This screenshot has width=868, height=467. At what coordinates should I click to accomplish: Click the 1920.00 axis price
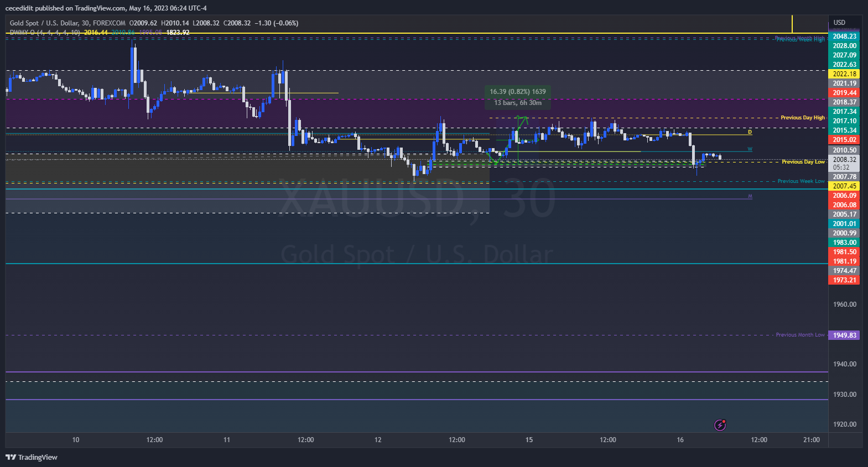tap(844, 424)
